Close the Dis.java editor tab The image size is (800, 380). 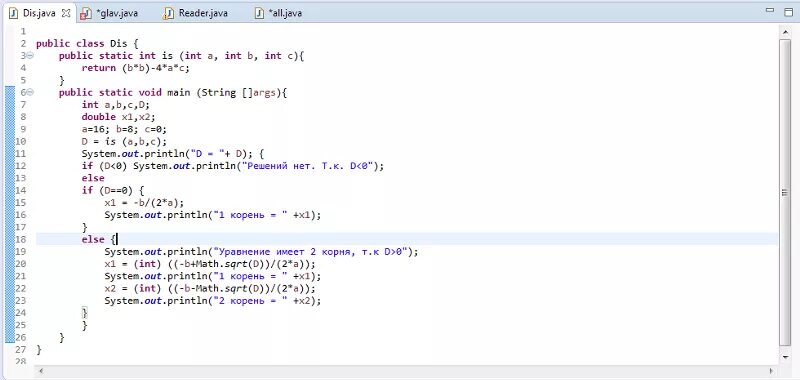(x=65, y=13)
